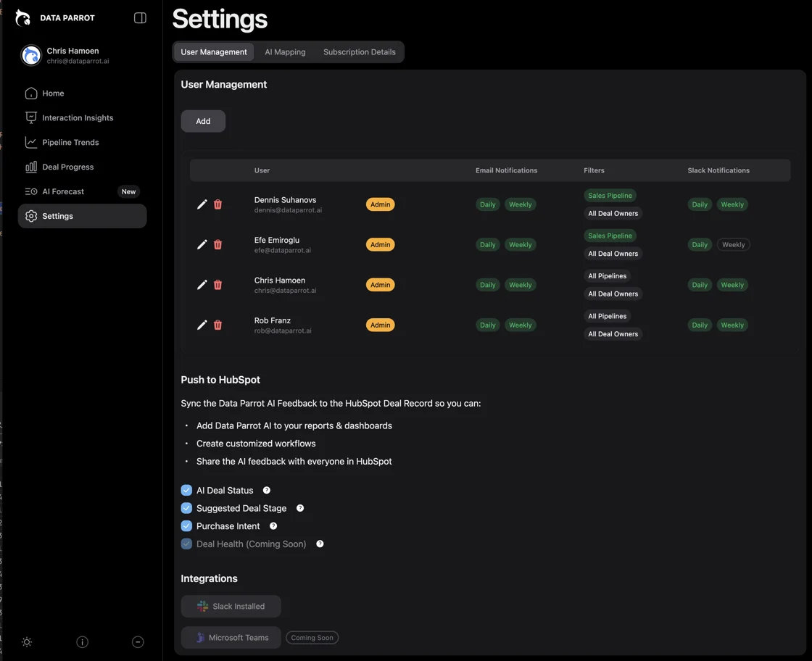Show help tooltip for Purchase Intent
This screenshot has height=661, width=812.
click(x=273, y=526)
